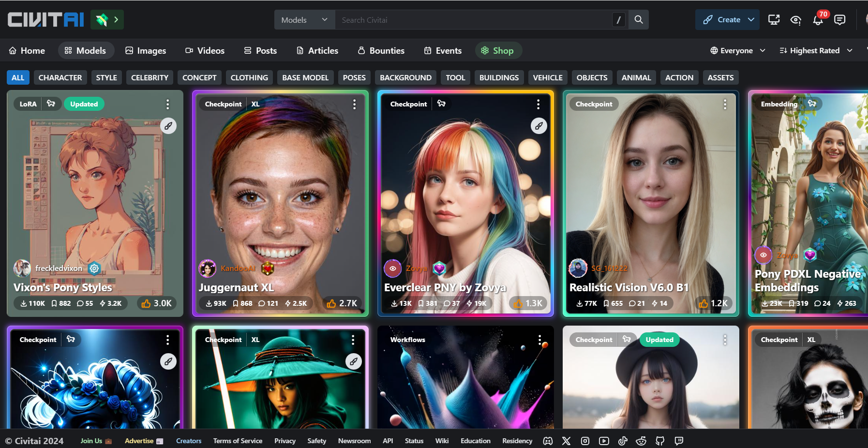
Task: Open TikTok icon in footer
Action: (x=623, y=441)
